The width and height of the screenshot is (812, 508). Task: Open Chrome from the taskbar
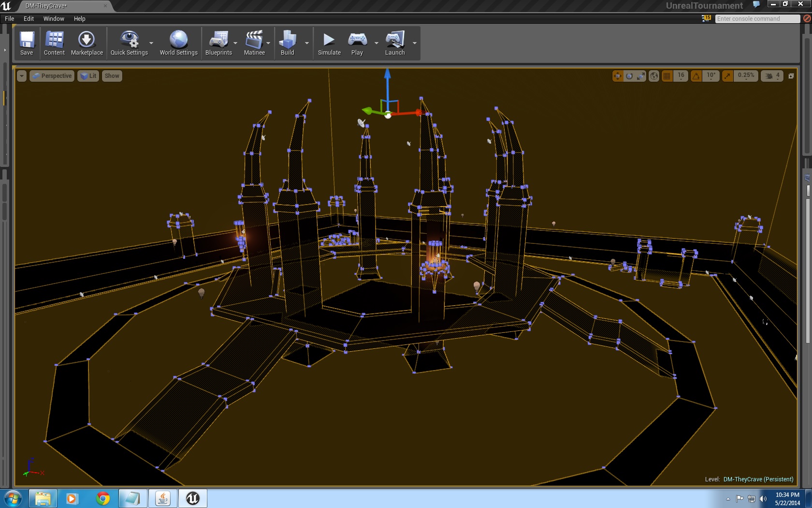coord(103,498)
